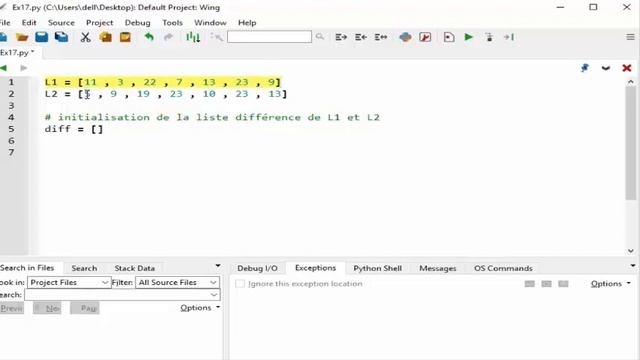Click the Next search result button
The width and height of the screenshot is (640, 360).
pyautogui.click(x=47, y=308)
